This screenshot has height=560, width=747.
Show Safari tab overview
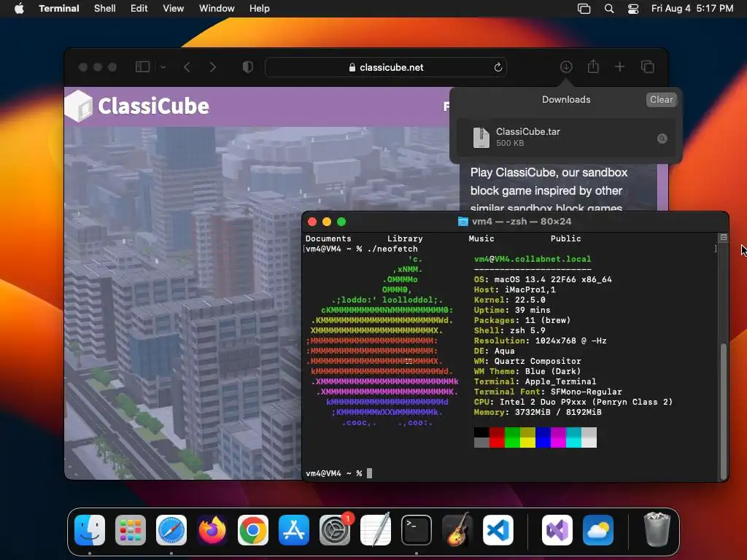[648, 66]
